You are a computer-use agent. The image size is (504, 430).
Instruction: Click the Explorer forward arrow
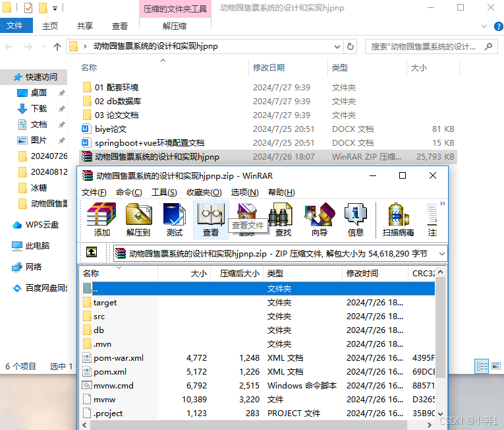tap(28, 47)
